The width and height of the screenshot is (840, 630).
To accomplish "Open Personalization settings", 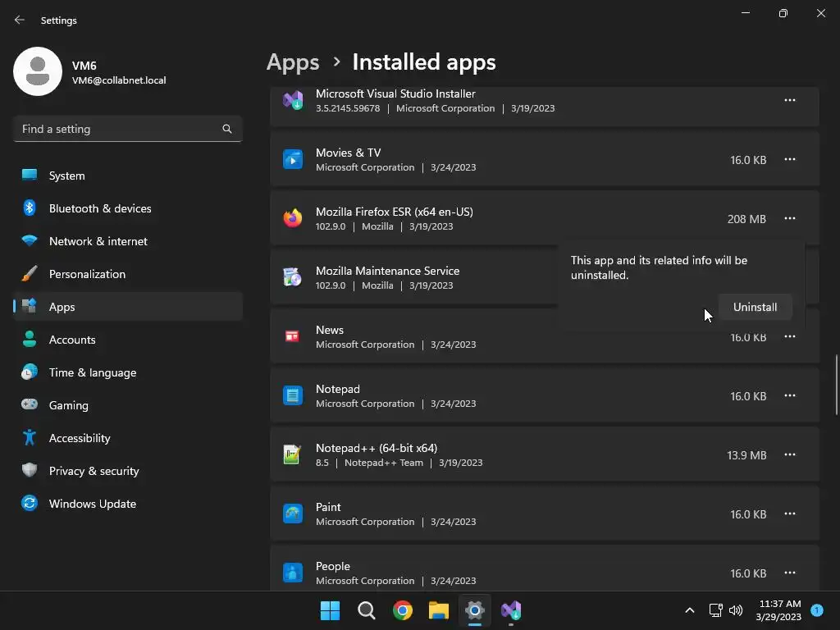I will [128, 274].
